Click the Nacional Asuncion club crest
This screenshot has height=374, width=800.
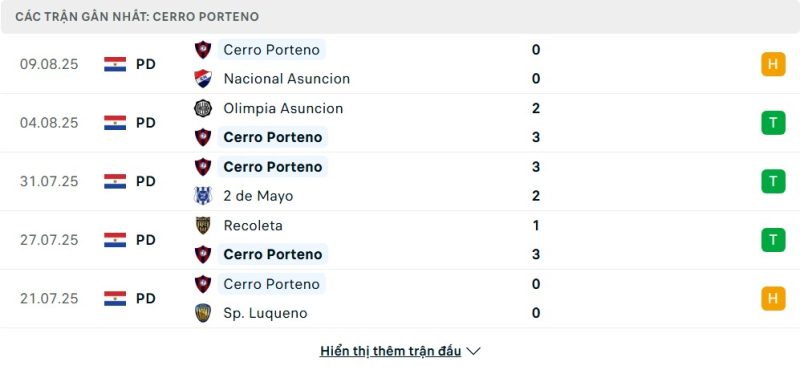(203, 79)
